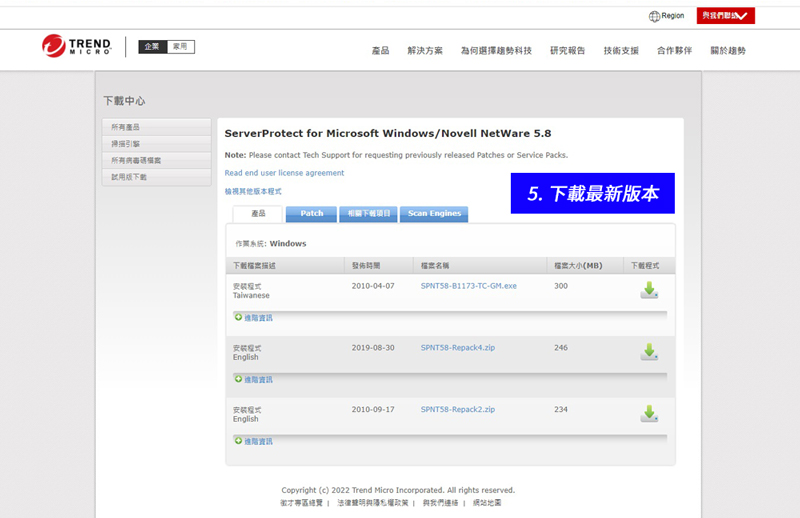The width and height of the screenshot is (800, 518).
Task: Open the 技術支援 navigation menu
Action: click(621, 51)
